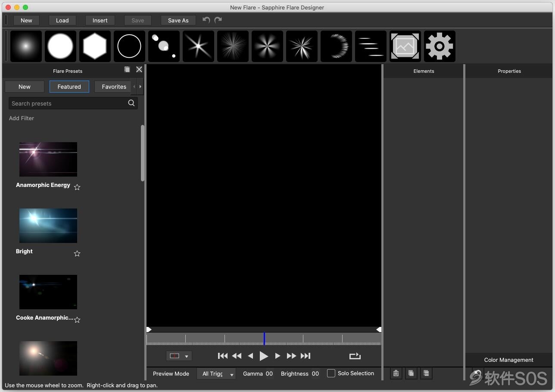Click the Insert button
This screenshot has width=555, height=392.
(x=100, y=20)
